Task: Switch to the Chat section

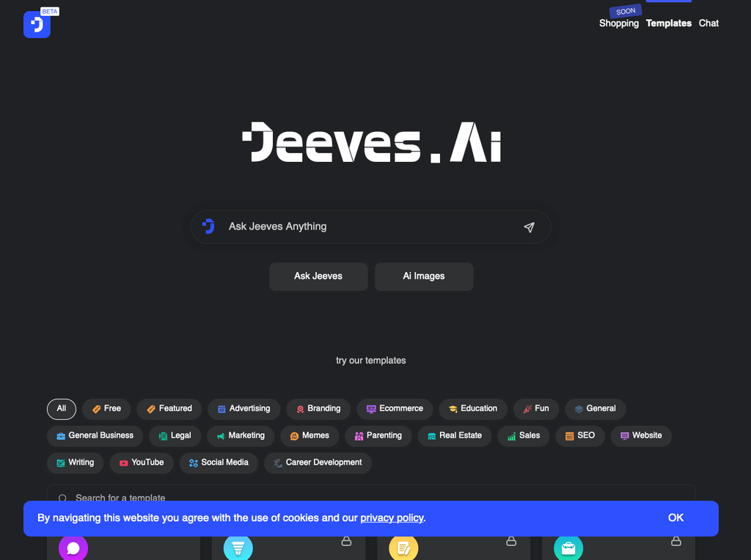Action: pos(708,23)
